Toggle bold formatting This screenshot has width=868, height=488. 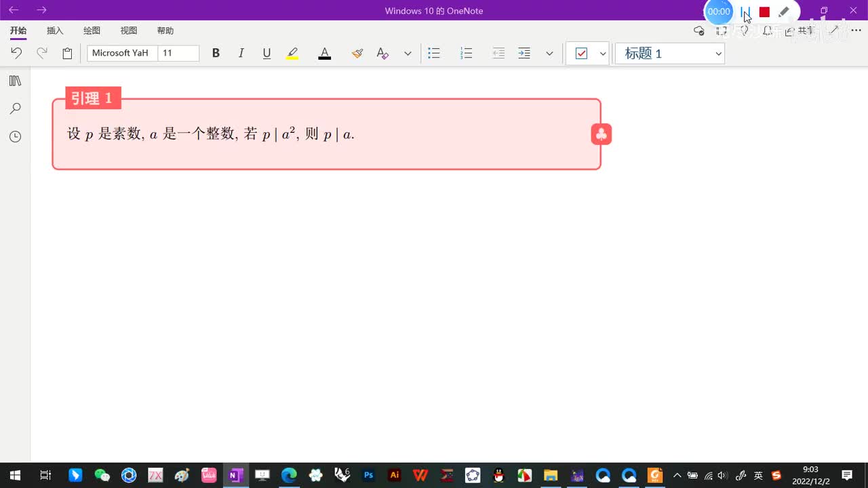coord(216,53)
